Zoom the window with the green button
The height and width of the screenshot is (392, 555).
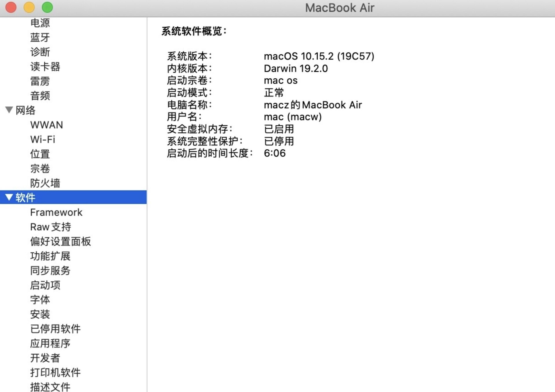(47, 7)
